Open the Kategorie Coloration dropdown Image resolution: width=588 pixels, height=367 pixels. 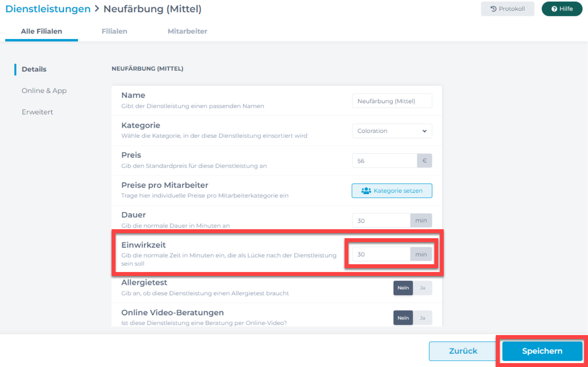[x=392, y=131]
